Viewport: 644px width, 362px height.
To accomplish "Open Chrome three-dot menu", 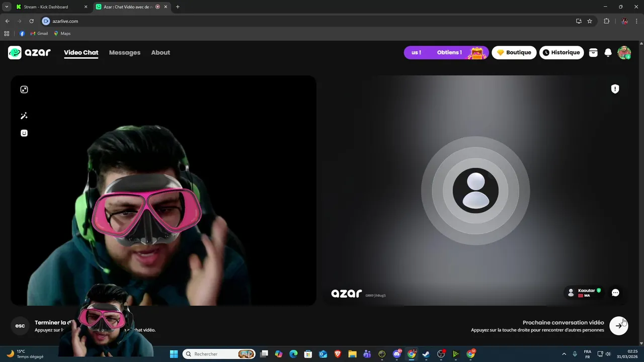I will [637, 21].
